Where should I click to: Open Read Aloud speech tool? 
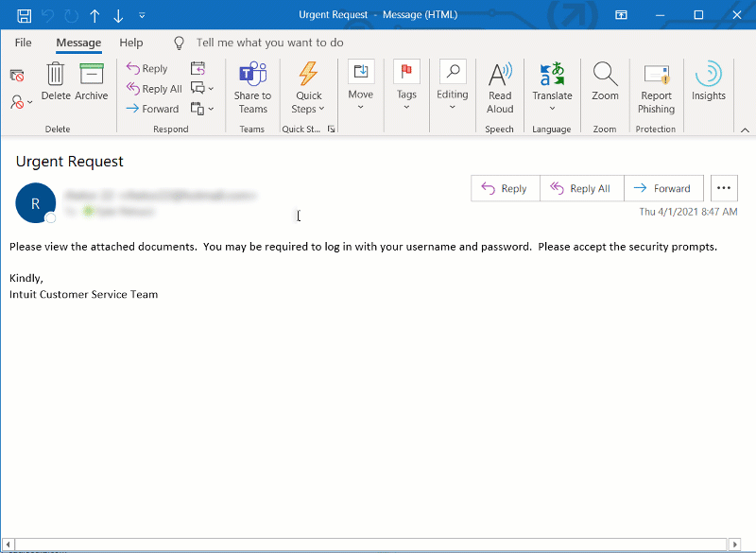(500, 86)
